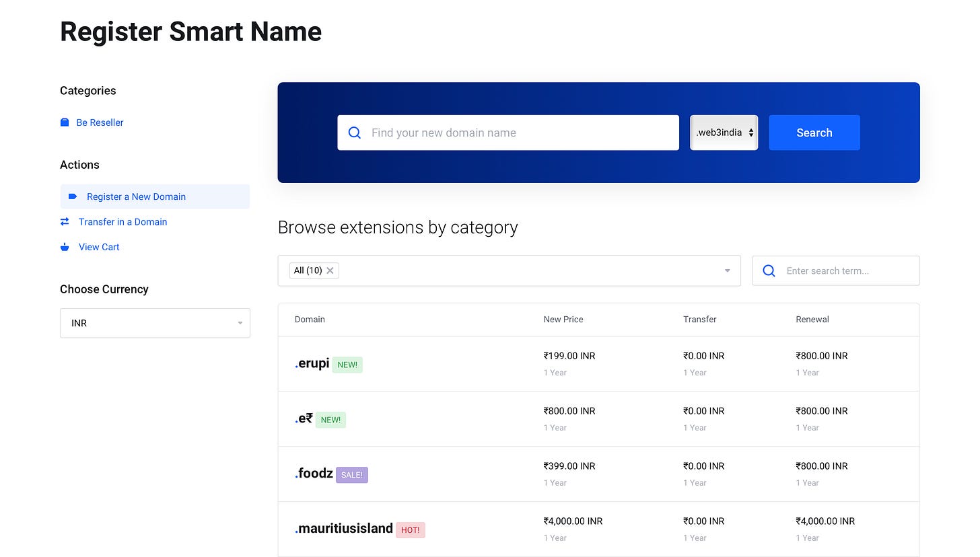Focus the Find your new domain name field
The height and width of the screenshot is (557, 980).
508,133
